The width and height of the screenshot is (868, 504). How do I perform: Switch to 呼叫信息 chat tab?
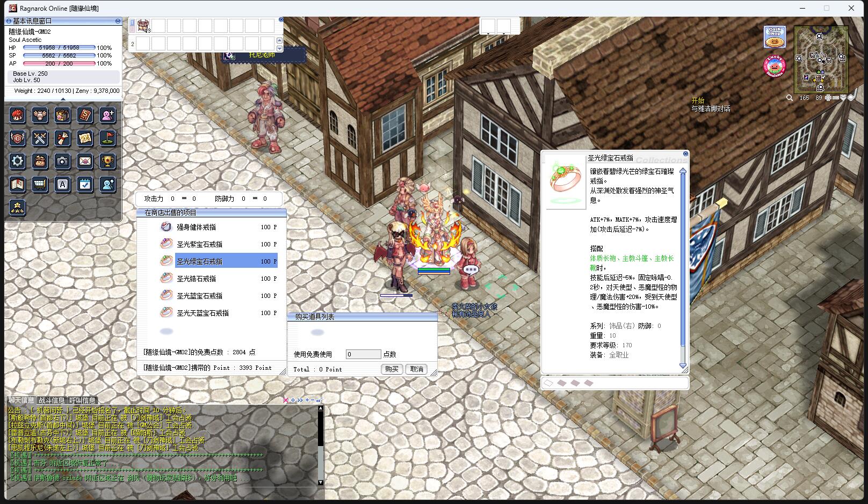click(82, 400)
